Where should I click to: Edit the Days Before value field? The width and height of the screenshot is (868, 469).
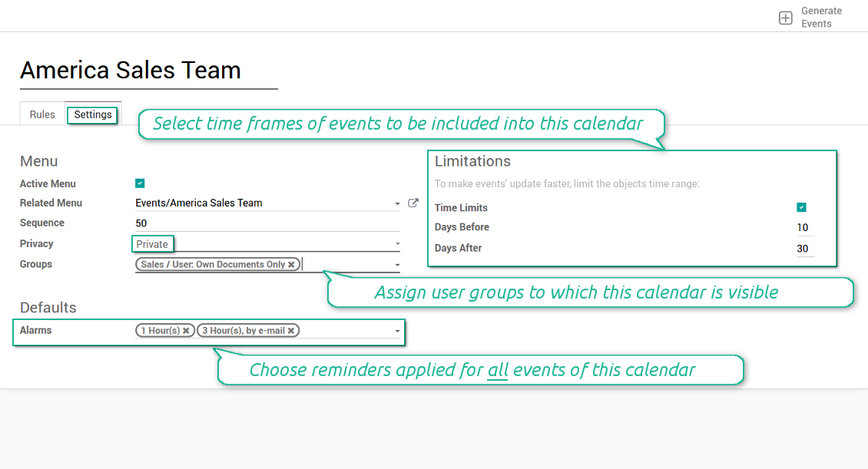pos(803,228)
